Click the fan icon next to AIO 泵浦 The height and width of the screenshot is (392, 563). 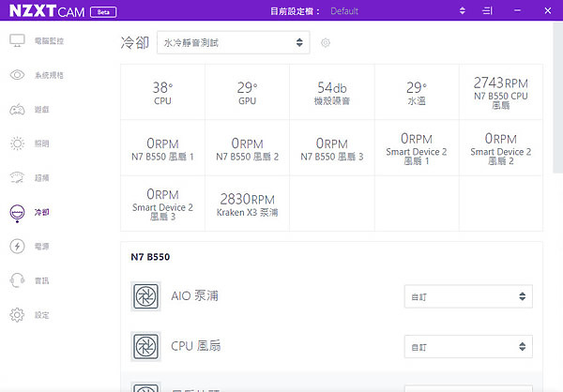pos(145,296)
